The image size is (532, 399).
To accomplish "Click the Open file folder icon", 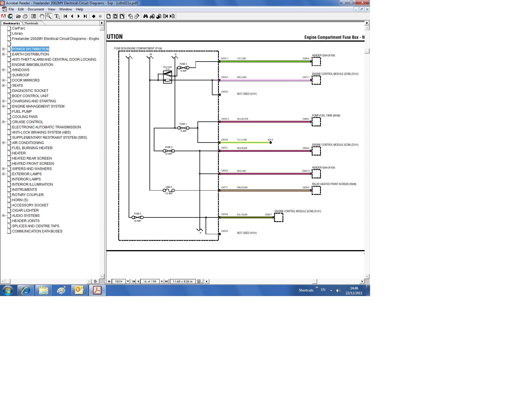I will pyautogui.click(x=18, y=16).
